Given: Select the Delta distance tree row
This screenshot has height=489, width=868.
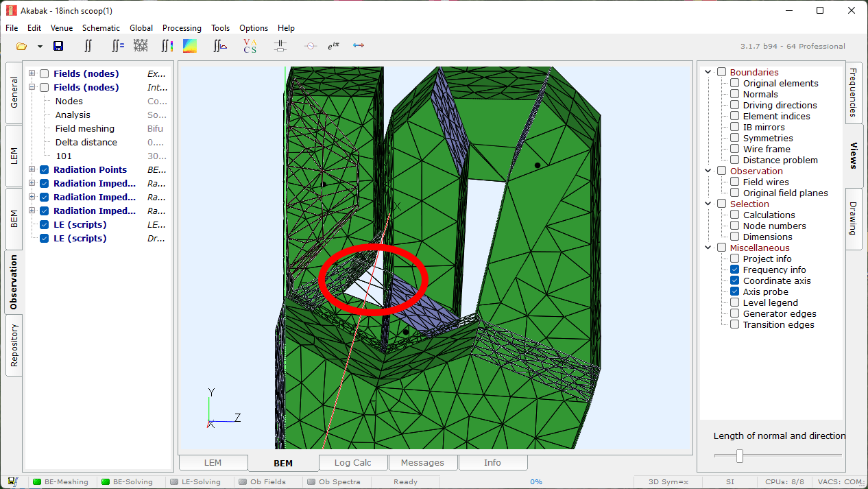Looking at the screenshot, I should 99,142.
